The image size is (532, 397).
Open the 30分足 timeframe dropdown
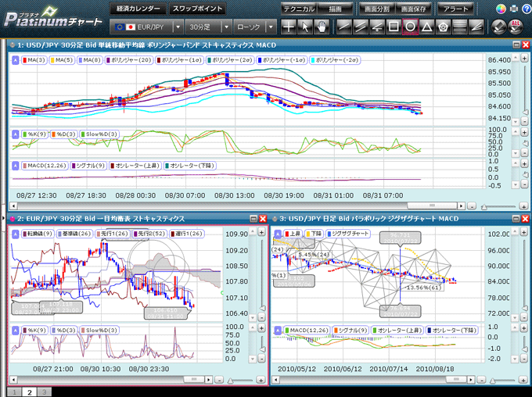coord(228,27)
